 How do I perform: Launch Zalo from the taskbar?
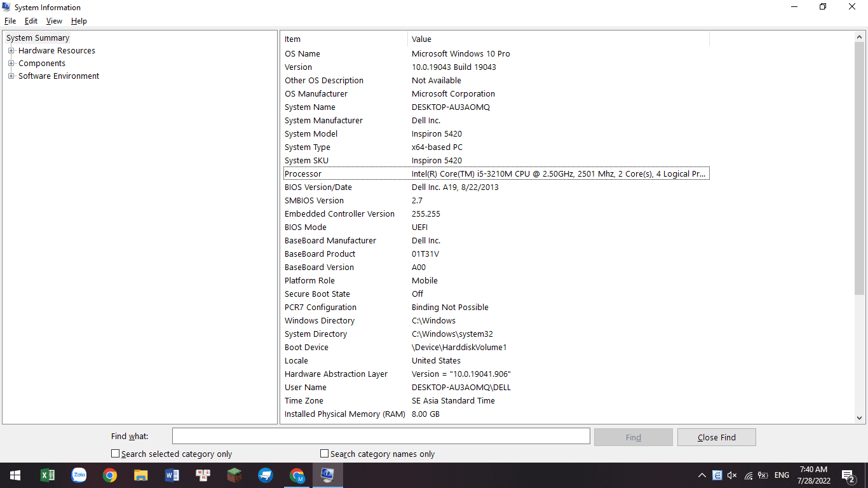tap(79, 475)
